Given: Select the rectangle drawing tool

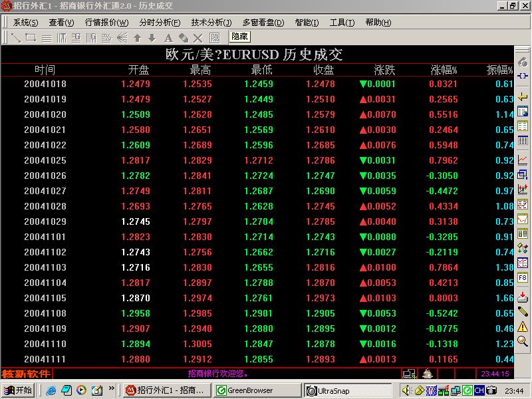Looking at the screenshot, I should [31, 38].
